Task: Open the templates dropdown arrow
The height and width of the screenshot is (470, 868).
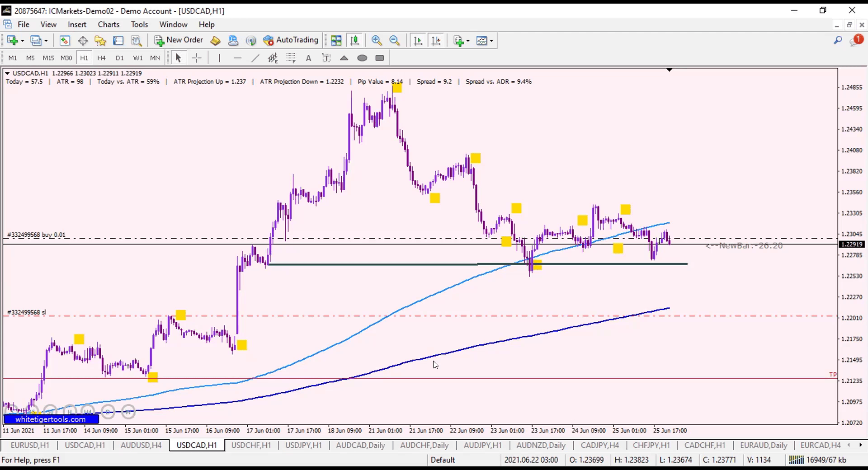Action: tap(491, 41)
